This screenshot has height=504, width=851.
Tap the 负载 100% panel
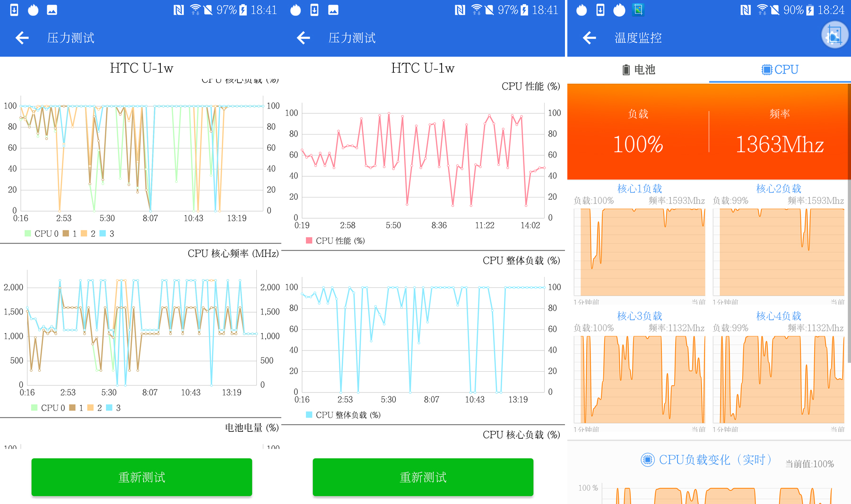point(638,132)
